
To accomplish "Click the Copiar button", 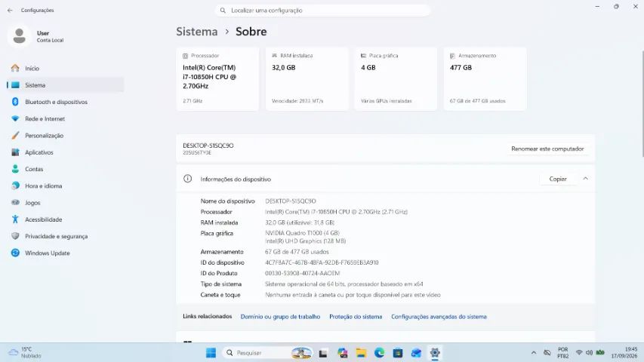I will pos(558,179).
